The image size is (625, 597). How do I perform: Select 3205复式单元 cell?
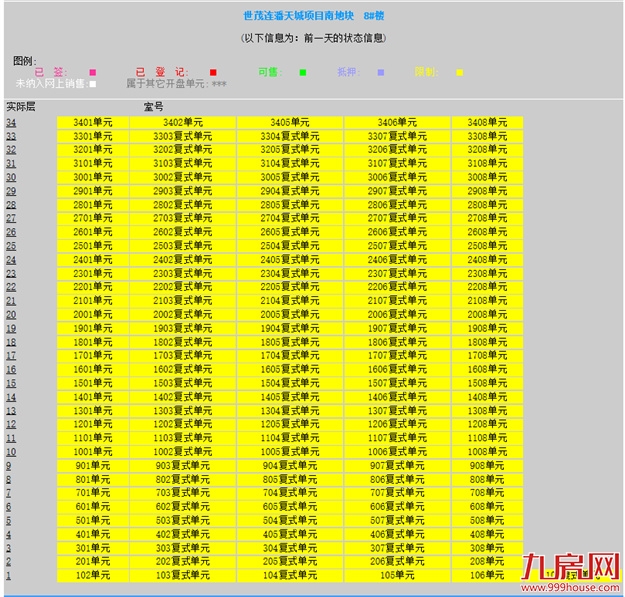pos(290,150)
